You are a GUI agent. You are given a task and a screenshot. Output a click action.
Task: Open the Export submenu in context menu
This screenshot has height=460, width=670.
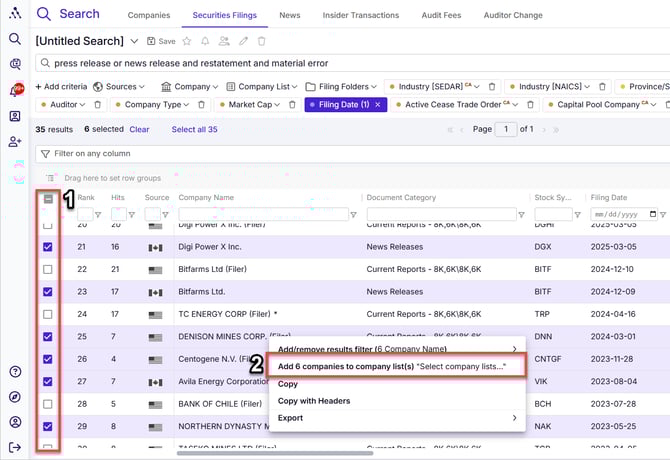coord(397,418)
